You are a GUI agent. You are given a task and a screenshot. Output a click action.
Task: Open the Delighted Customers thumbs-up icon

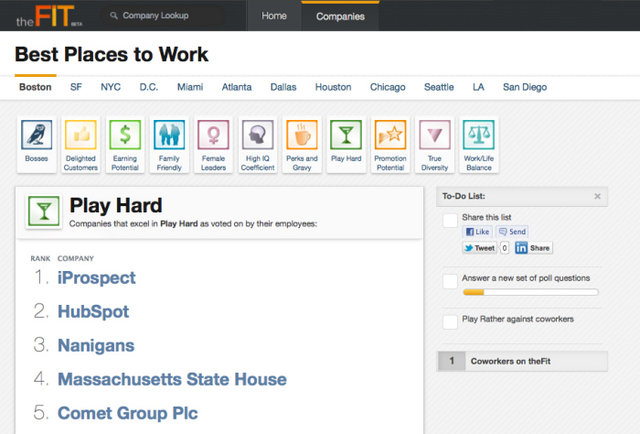coord(81,135)
